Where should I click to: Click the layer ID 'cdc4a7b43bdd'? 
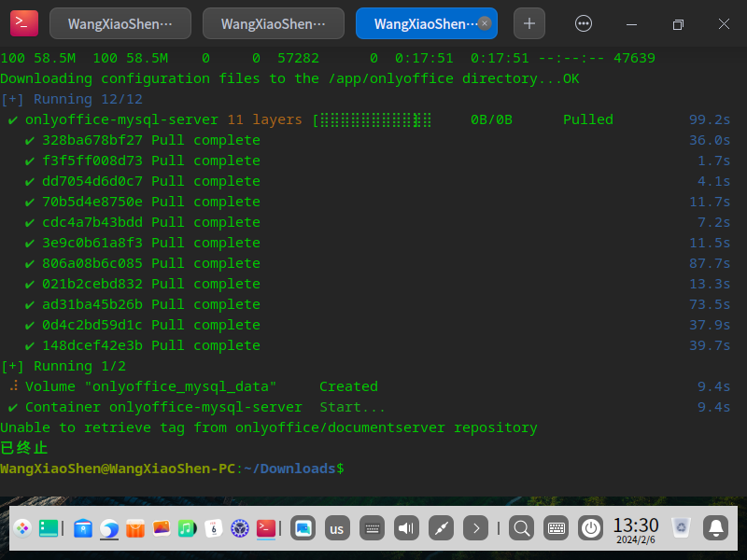pyautogui.click(x=92, y=222)
